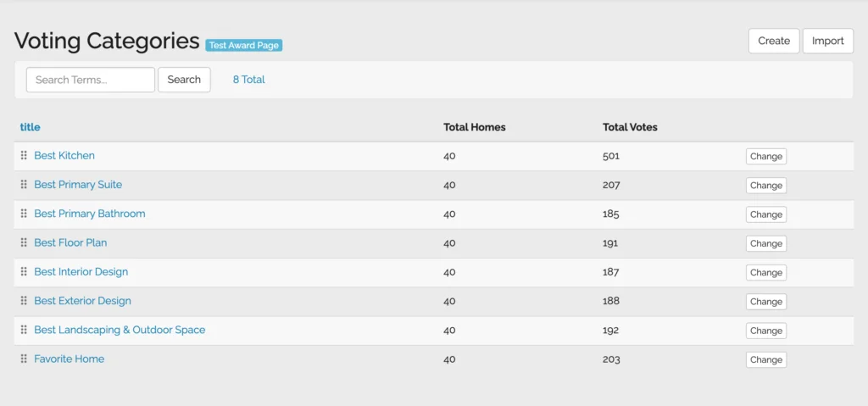Open the Best Primary Suite category
Viewport: 868px width, 406px height.
click(78, 185)
